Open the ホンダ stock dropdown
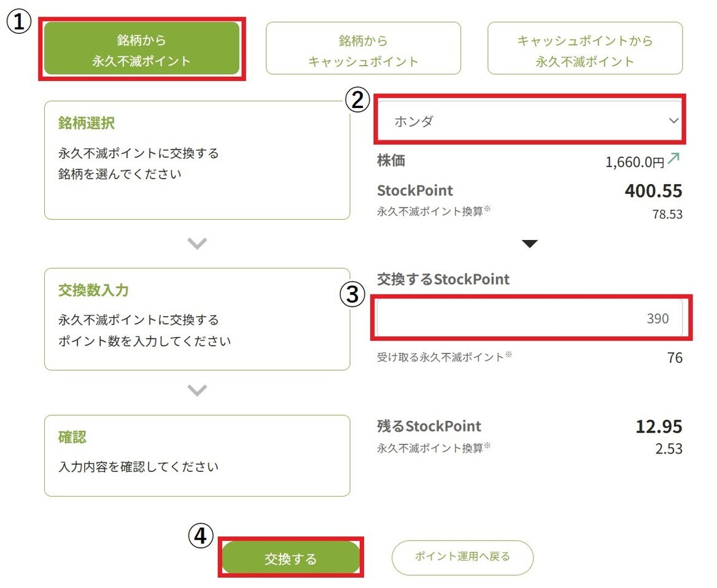 (529, 121)
